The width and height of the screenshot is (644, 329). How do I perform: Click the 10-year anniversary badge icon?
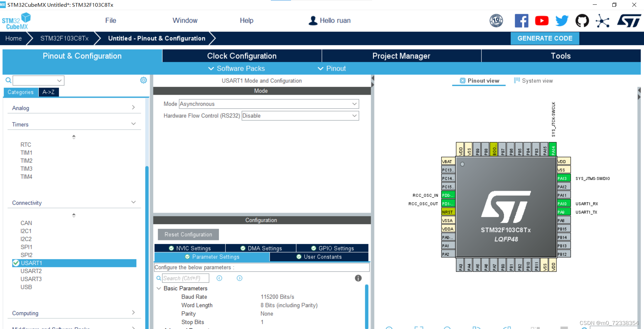pyautogui.click(x=496, y=21)
